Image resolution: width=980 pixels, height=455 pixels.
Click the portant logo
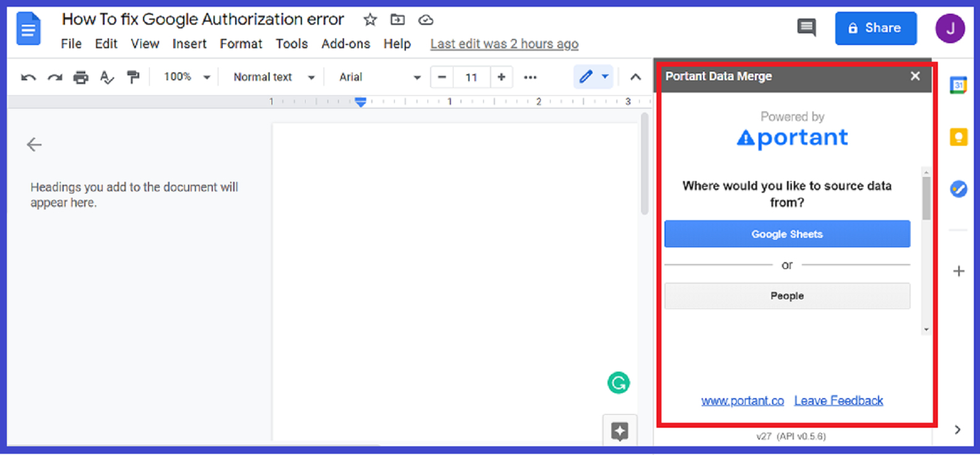tap(793, 138)
